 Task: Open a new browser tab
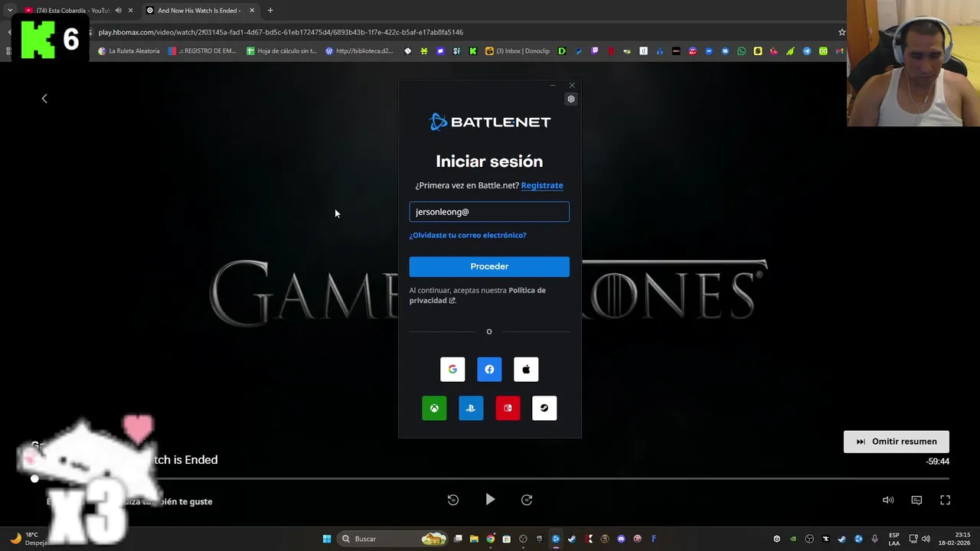coord(270,11)
